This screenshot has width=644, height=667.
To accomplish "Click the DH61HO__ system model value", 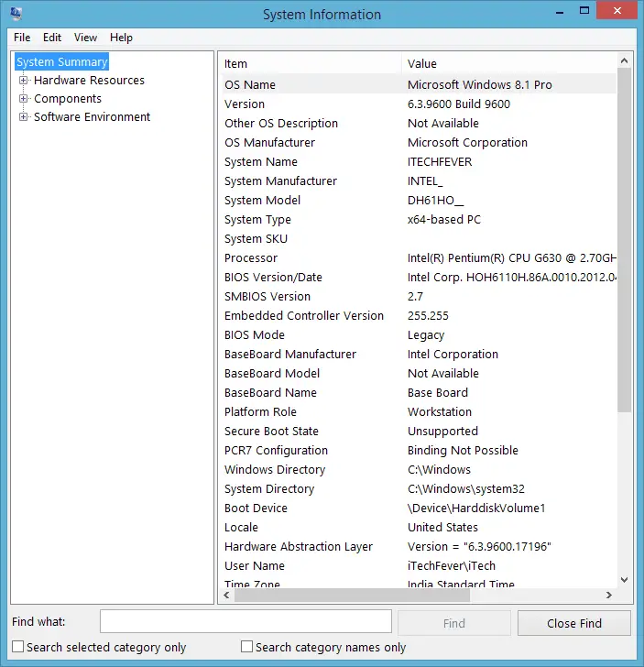I will pos(435,200).
